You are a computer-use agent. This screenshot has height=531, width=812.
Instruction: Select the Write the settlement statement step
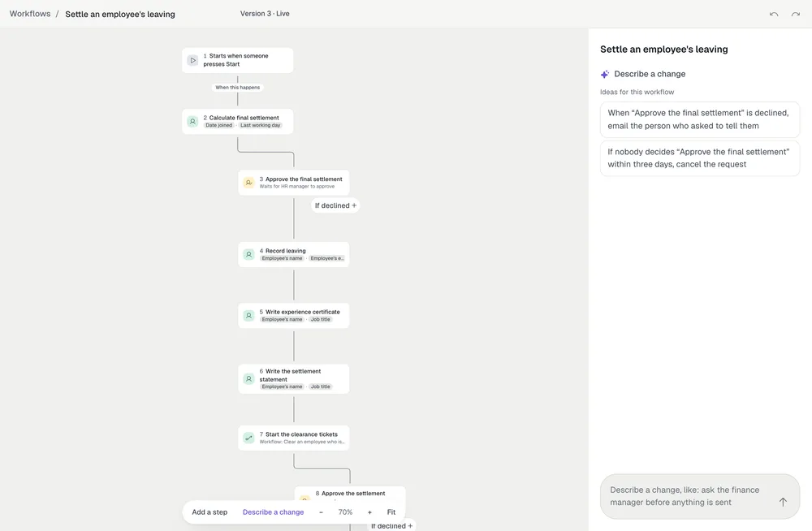coord(294,378)
